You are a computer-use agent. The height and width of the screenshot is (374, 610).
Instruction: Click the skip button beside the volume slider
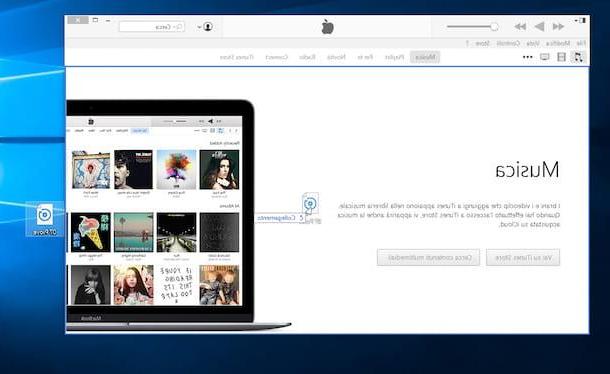(520, 26)
